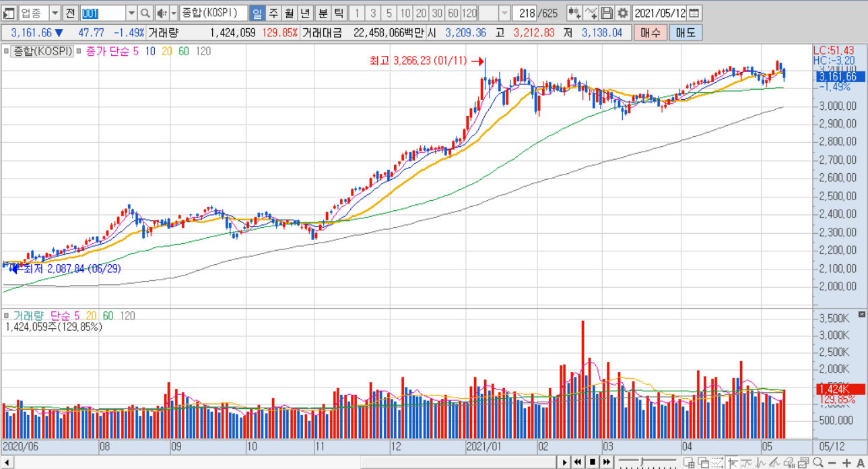Select the 년 (yearly) period tab
868x469 pixels.
(x=305, y=13)
